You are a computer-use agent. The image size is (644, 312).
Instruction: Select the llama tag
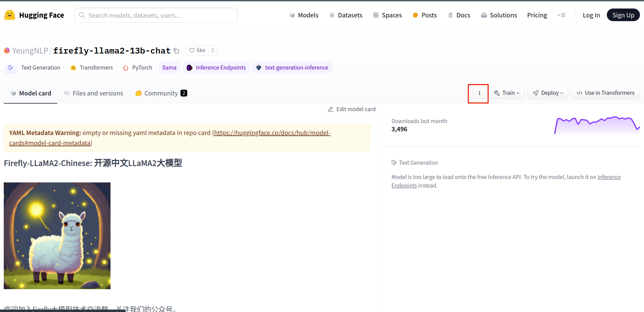tap(169, 68)
